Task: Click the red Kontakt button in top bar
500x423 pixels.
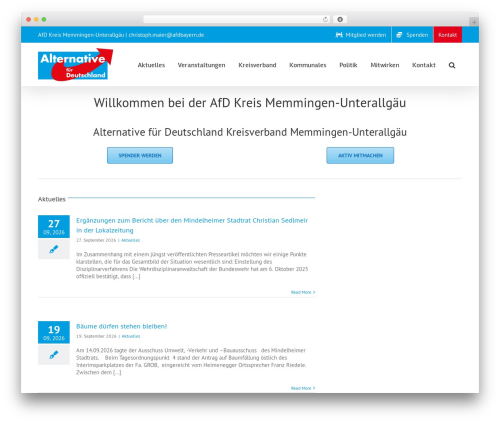Action: (447, 35)
